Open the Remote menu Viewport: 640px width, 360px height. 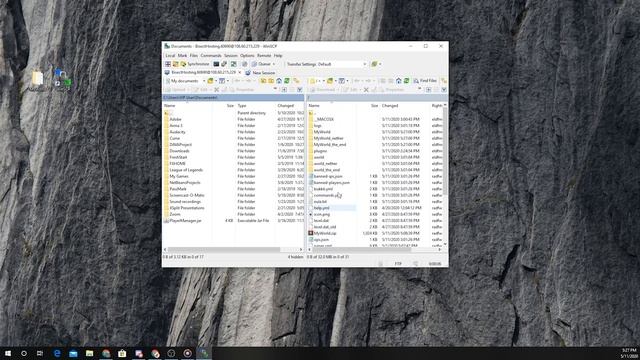pyautogui.click(x=264, y=56)
